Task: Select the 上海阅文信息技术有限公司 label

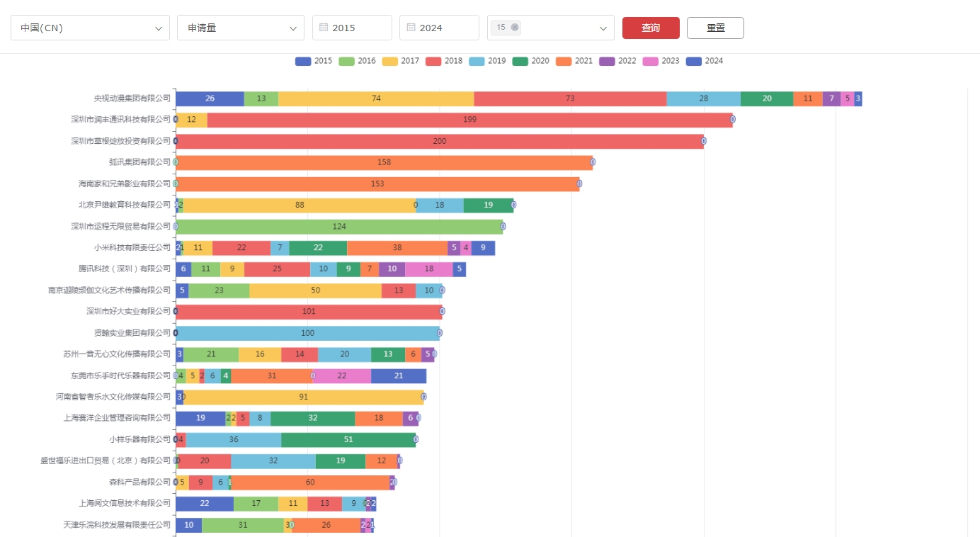Action: 125,503
